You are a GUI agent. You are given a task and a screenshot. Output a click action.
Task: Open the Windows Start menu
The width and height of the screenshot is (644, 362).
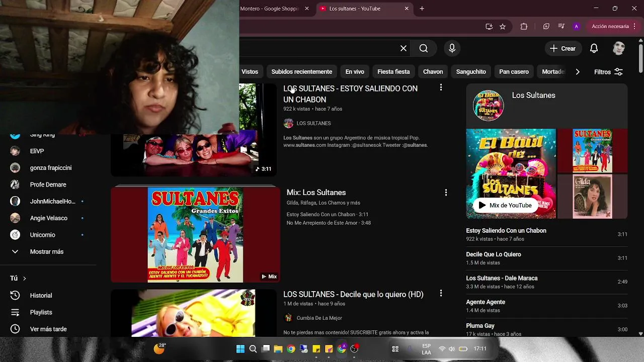pyautogui.click(x=240, y=349)
